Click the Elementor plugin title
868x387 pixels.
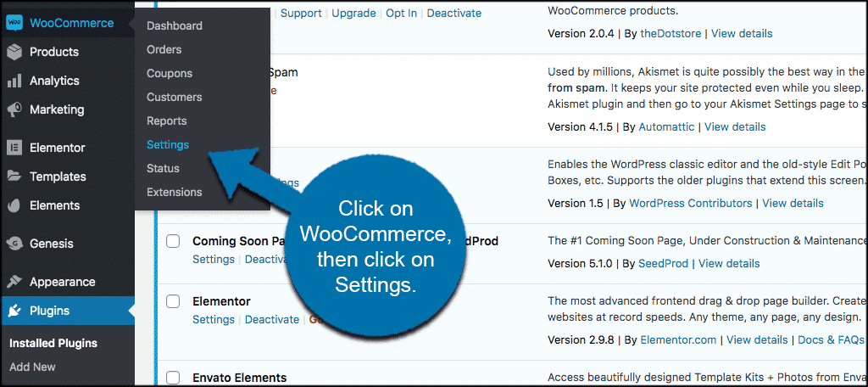tap(221, 301)
